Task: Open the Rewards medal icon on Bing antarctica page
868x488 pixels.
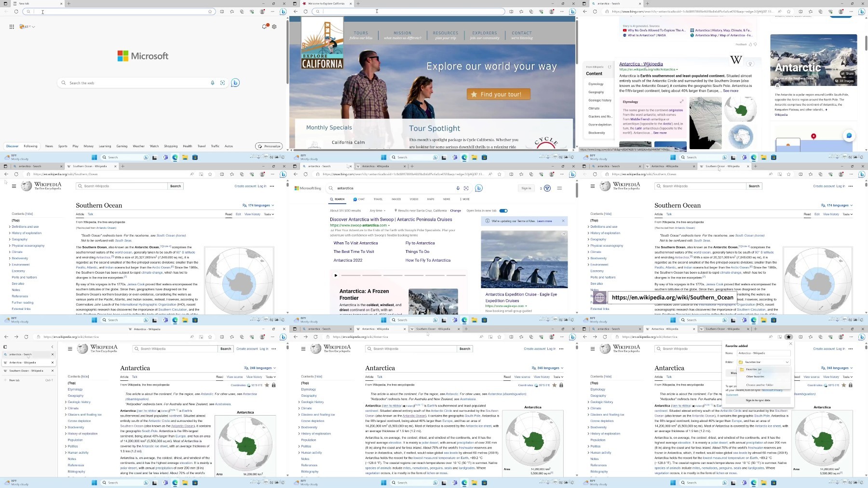Action: point(547,188)
